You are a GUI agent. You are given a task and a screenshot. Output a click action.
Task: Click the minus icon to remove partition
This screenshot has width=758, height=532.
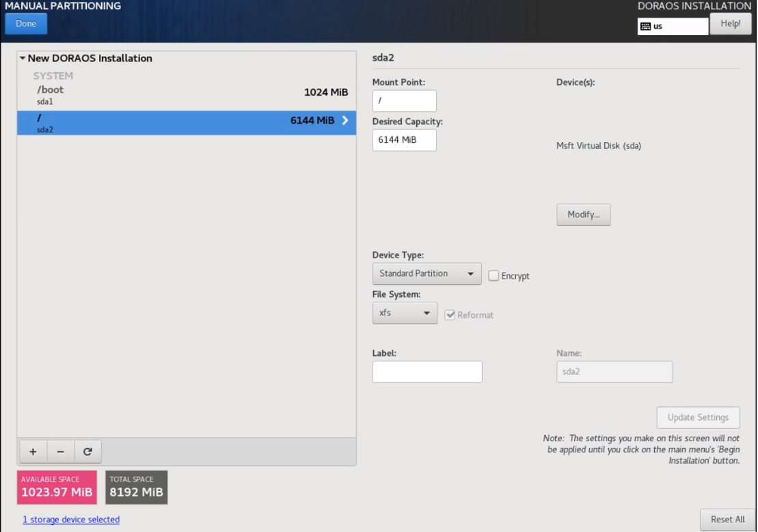point(60,451)
